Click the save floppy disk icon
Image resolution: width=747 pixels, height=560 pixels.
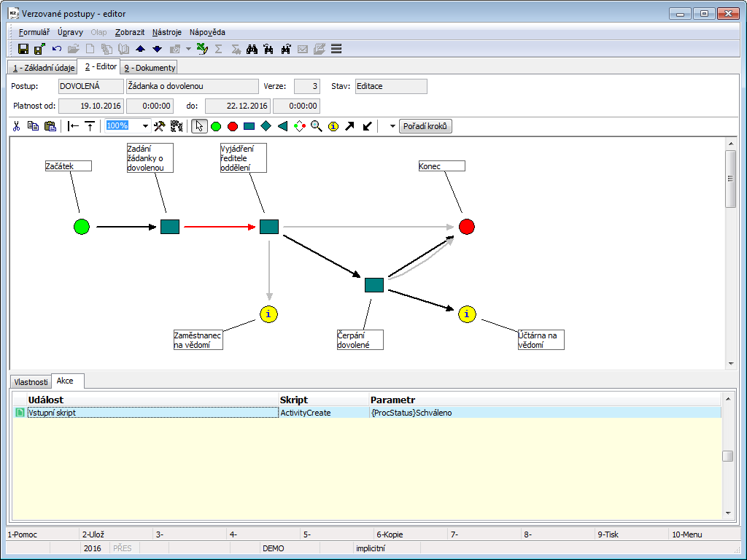(23, 49)
